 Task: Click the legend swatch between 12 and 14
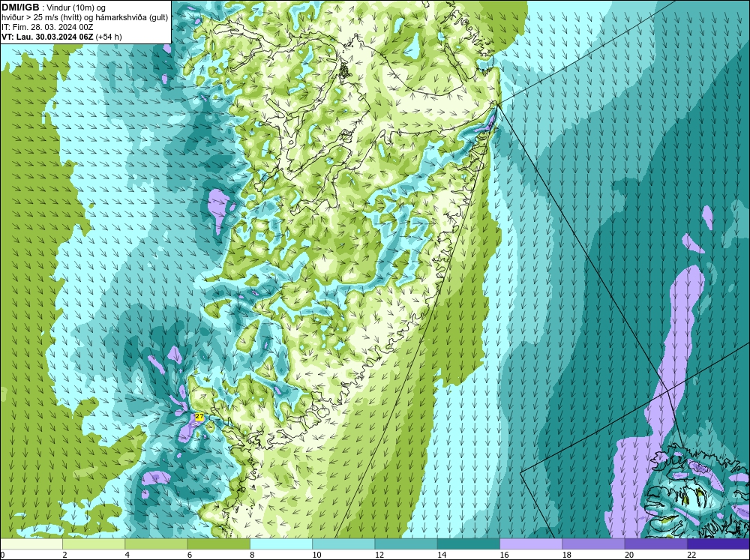[x=406, y=544]
